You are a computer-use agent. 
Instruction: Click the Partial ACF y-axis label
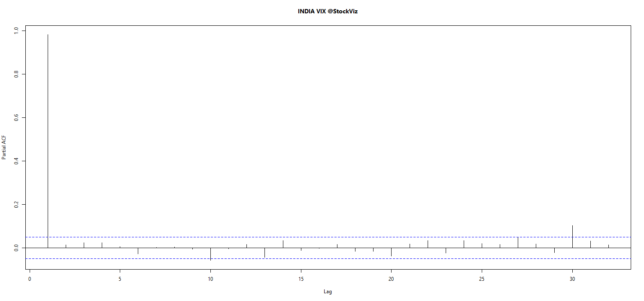point(4,147)
